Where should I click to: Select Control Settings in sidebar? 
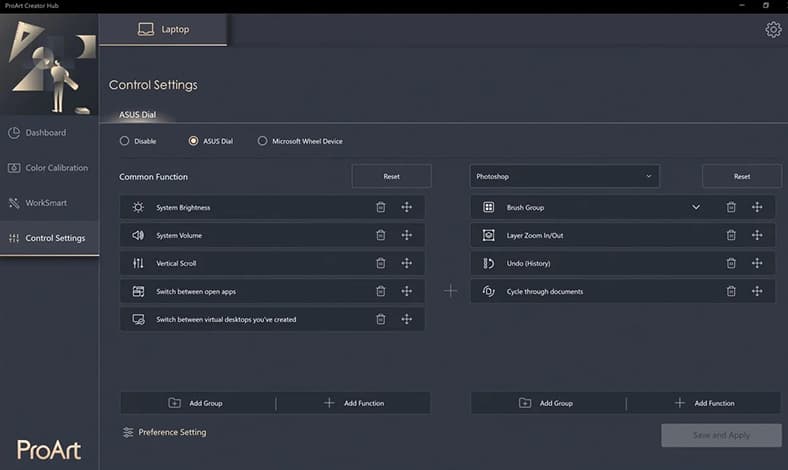(x=49, y=238)
